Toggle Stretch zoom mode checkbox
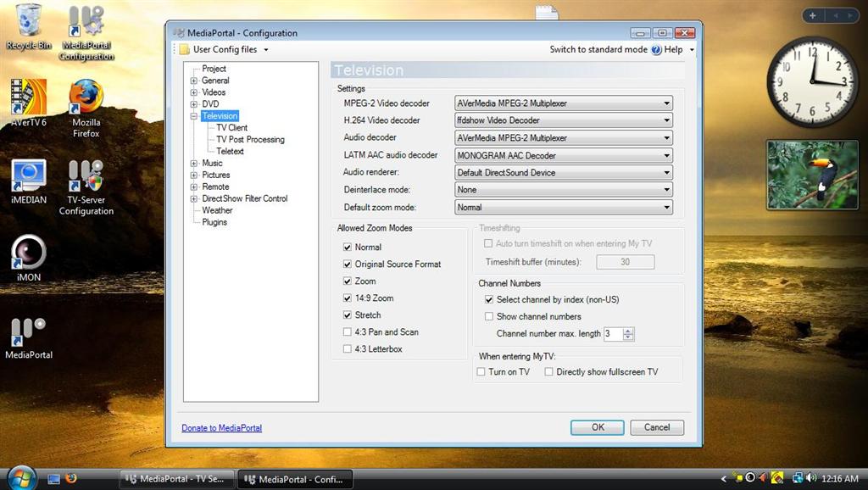Viewport: 868px width, 490px height. coord(347,315)
